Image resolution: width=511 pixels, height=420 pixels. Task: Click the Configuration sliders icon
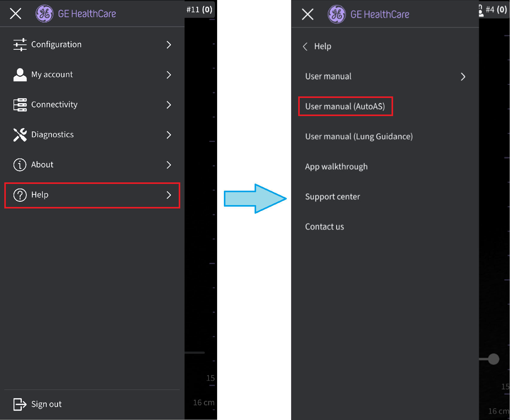click(20, 45)
